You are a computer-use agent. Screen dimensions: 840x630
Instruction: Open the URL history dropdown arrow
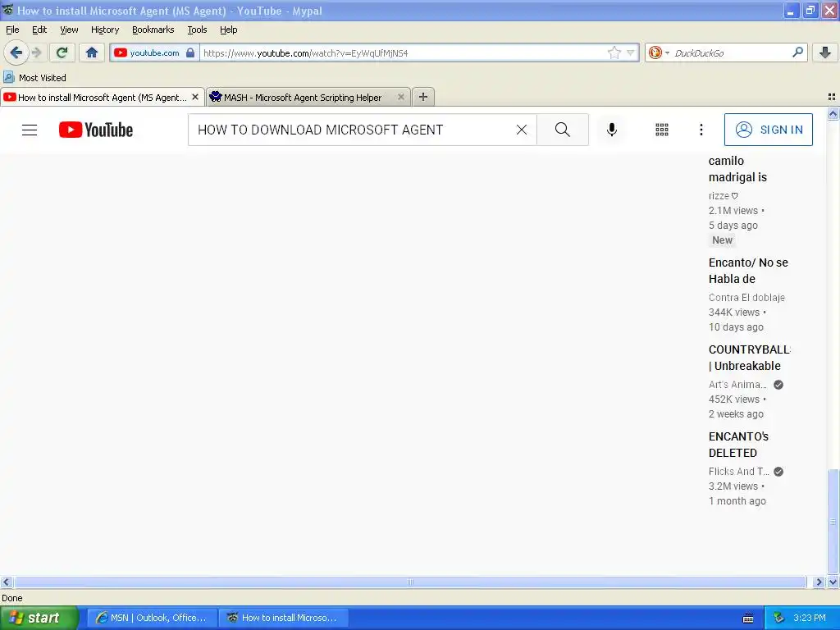click(631, 52)
